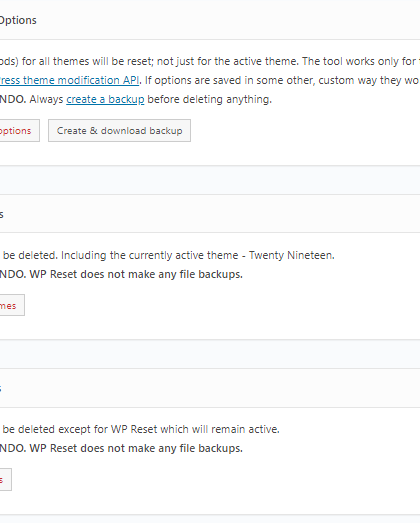Click the grey gap above the plugins card
This screenshot has width=420, height=523.
click(x=210, y=354)
